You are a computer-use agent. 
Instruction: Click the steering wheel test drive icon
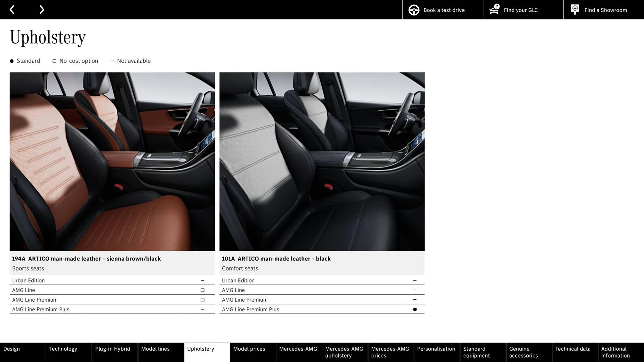(x=414, y=10)
